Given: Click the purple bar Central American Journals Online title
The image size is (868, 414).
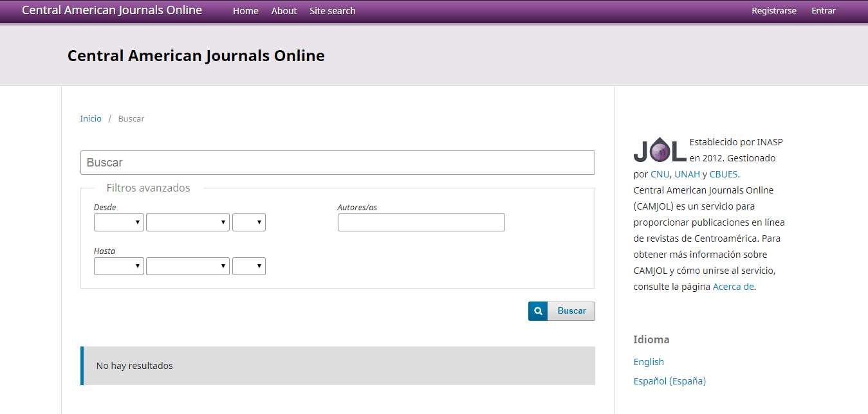Looking at the screenshot, I should 112,10.
